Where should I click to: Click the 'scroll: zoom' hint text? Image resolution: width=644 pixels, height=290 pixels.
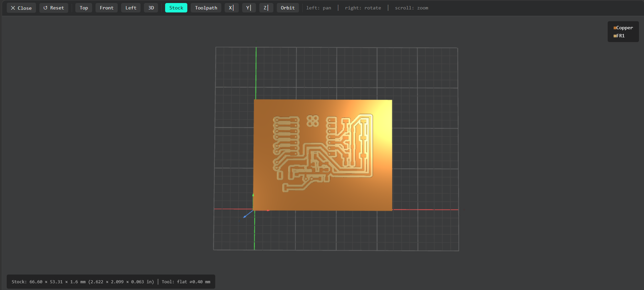(412, 8)
